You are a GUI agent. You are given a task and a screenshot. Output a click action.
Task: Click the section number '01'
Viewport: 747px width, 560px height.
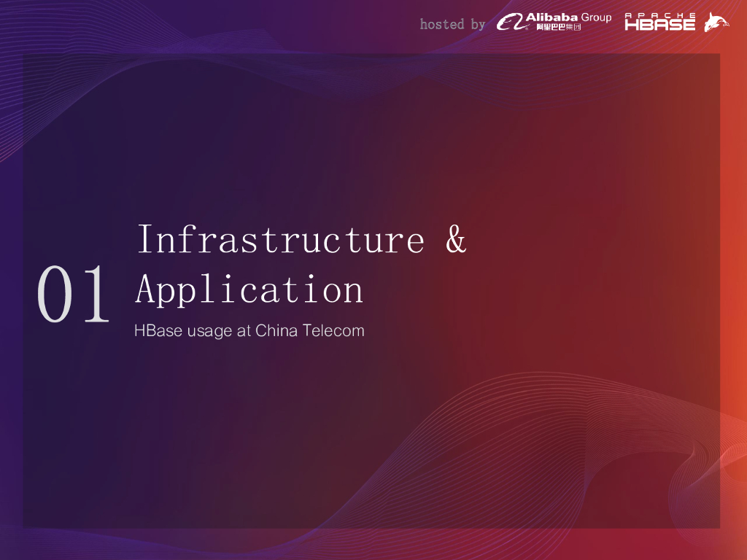click(73, 294)
